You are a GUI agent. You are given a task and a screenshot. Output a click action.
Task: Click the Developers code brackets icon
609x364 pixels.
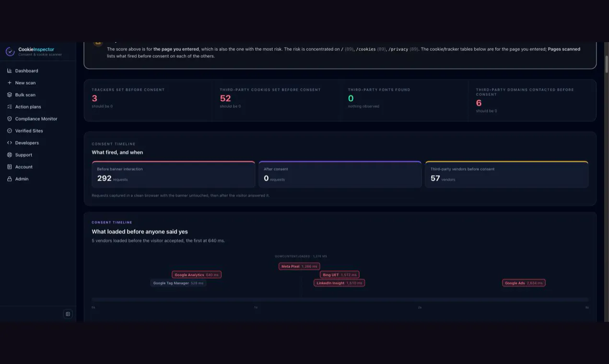pyautogui.click(x=10, y=143)
